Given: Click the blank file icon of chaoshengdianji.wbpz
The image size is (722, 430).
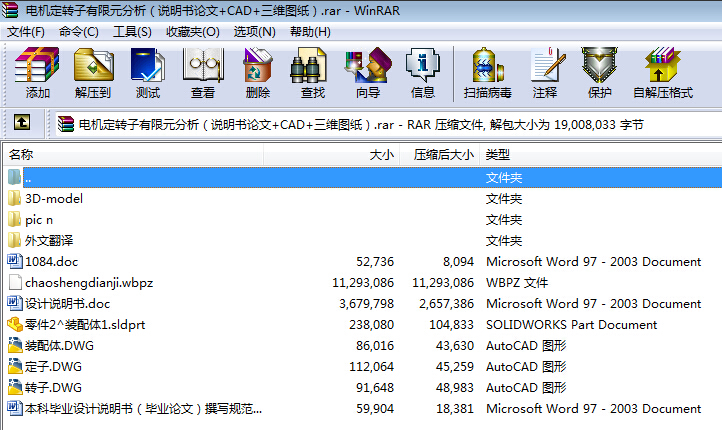Looking at the screenshot, I should [15, 282].
